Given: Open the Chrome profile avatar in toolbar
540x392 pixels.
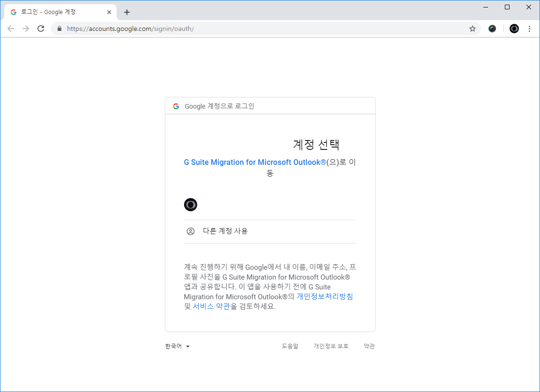Looking at the screenshot, I should click(x=514, y=29).
